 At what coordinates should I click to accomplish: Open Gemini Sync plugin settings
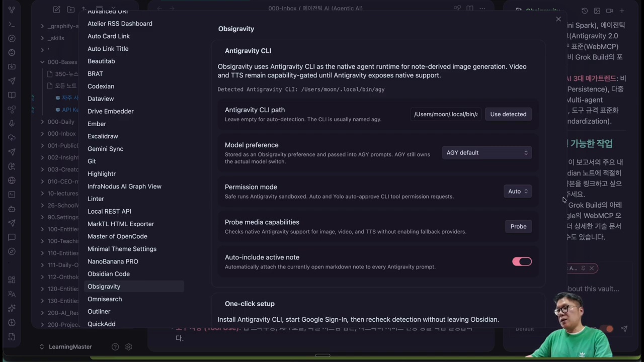134,149
